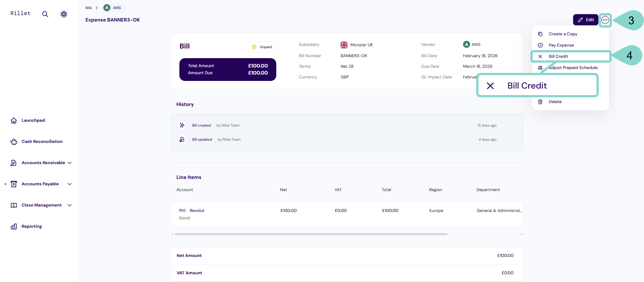Viewport: 644px width, 282px height.
Task: Select Adjust Prepaid Schedule menu option
Action: [x=573, y=68]
